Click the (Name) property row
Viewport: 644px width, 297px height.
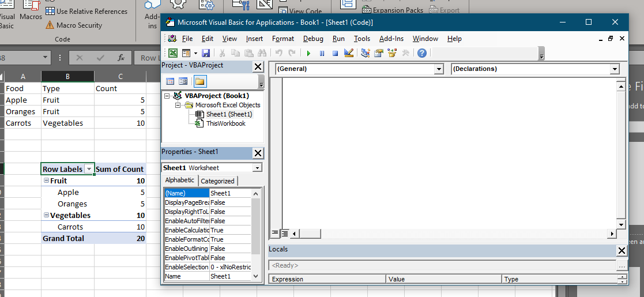click(x=208, y=193)
